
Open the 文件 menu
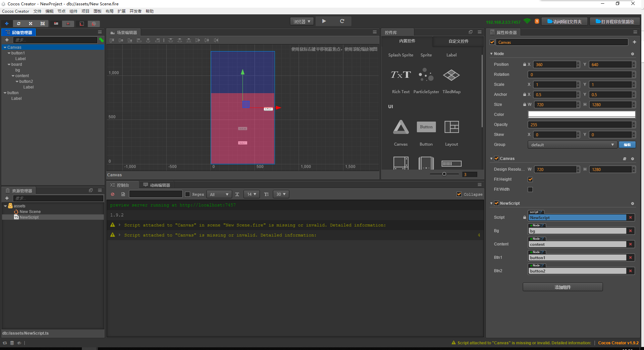pyautogui.click(x=37, y=11)
